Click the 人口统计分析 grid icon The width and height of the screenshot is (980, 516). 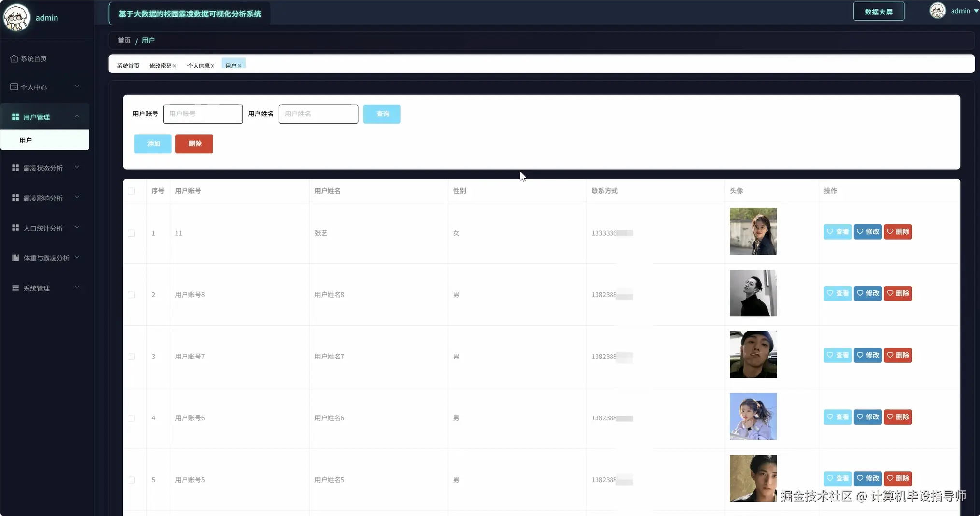[x=15, y=228]
